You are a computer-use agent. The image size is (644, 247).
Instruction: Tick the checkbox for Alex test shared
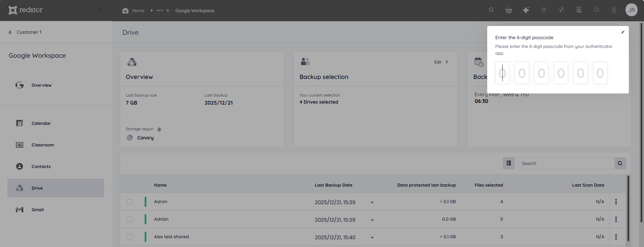pos(130,237)
